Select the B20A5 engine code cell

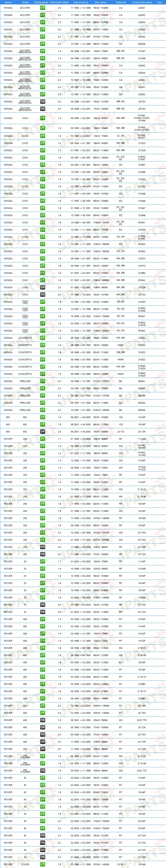[x=142, y=396]
